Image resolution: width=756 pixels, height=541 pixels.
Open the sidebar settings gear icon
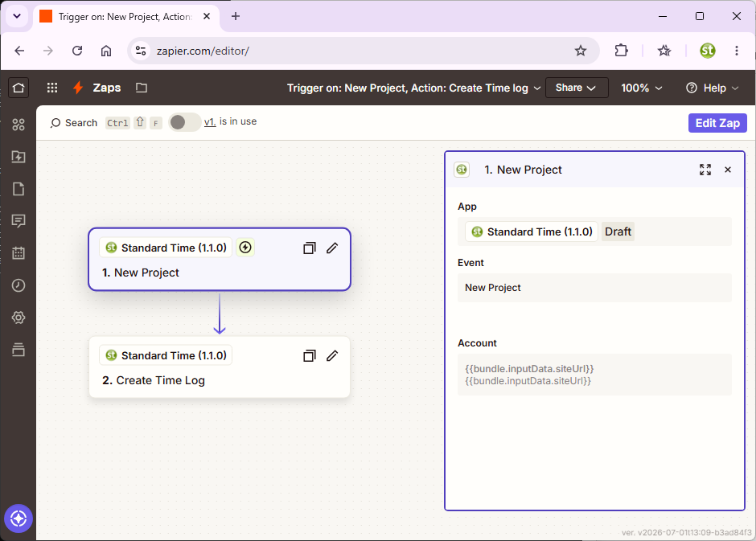18,318
